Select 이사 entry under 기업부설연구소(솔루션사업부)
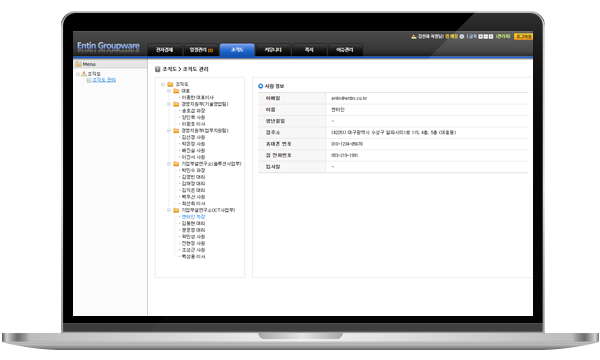 coord(193,204)
